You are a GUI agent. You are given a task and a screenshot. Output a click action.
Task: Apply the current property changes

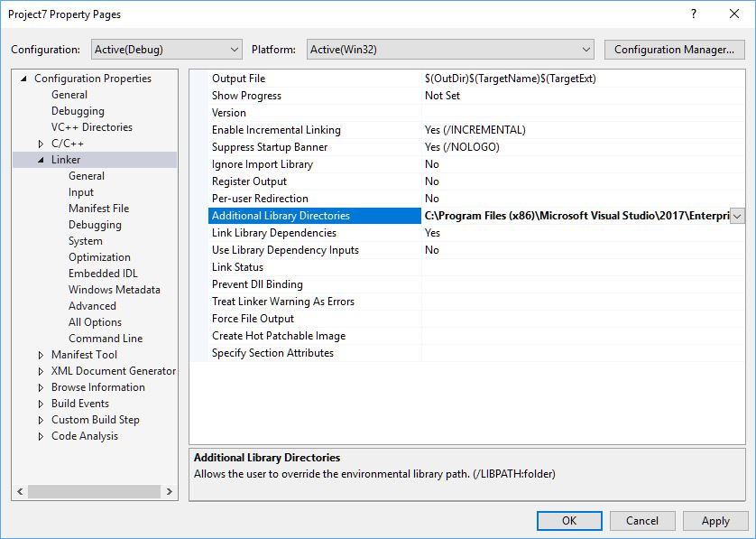[x=715, y=520]
